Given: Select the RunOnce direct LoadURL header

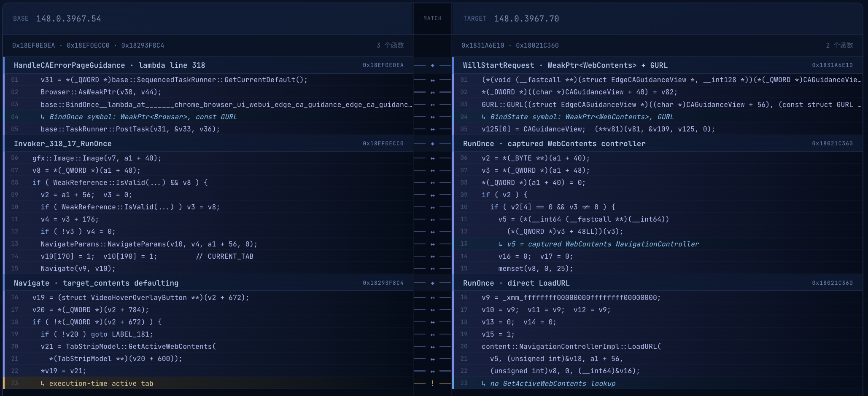Looking at the screenshot, I should tap(658, 283).
